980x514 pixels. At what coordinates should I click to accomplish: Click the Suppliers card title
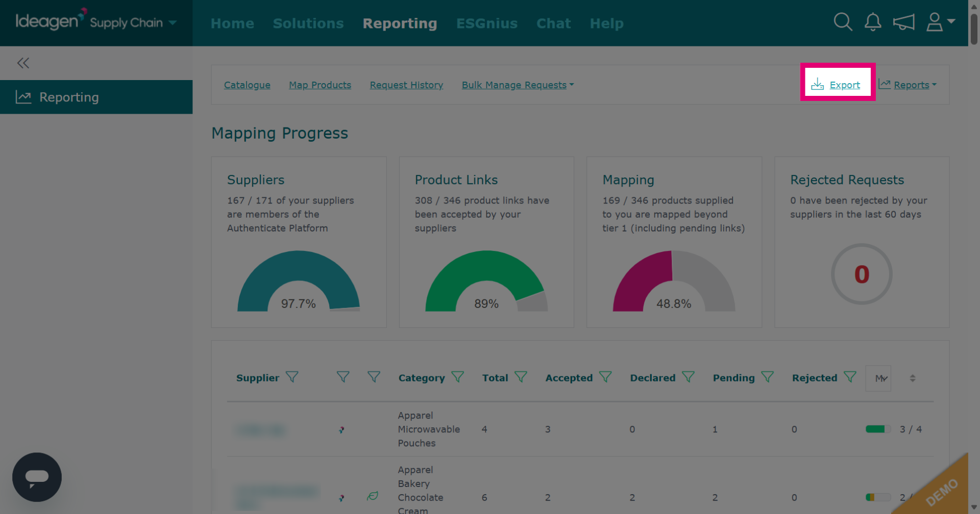click(256, 180)
